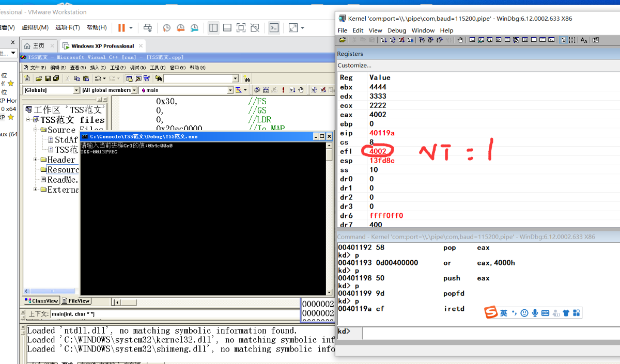The width and height of the screenshot is (620, 364).
Task: Click Customize... in Registers window
Action: (x=354, y=65)
